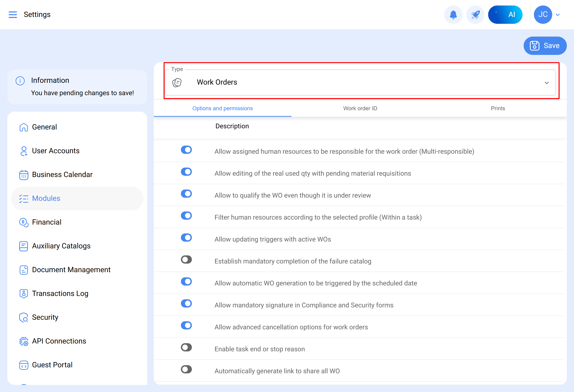This screenshot has height=392, width=574.
Task: Enable mandatory completion of failure catalog
Action: 186,259
